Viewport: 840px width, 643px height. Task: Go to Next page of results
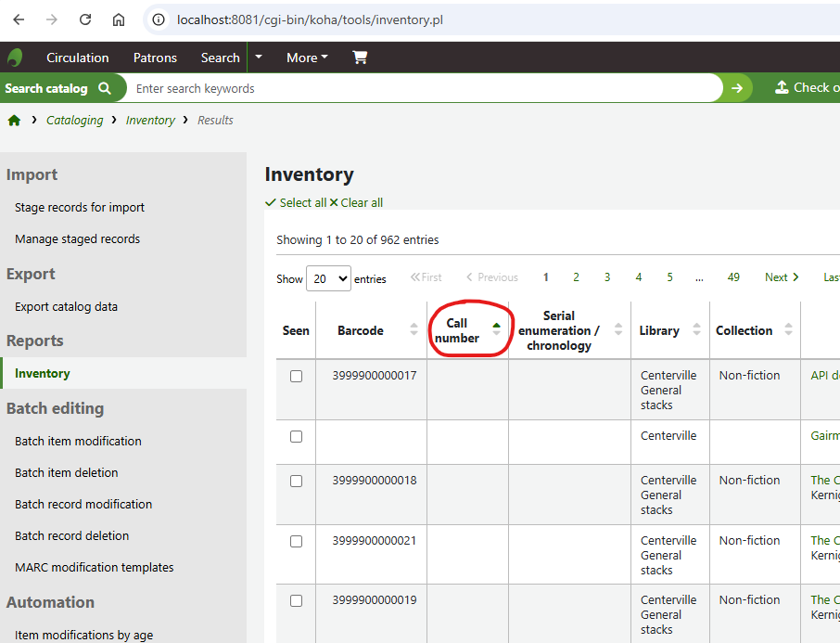point(782,277)
